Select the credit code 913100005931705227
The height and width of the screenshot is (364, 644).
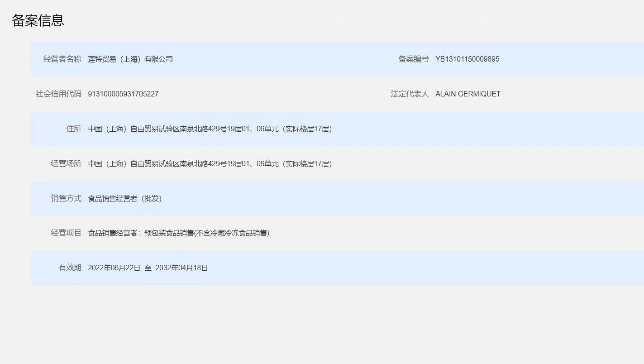(x=123, y=94)
